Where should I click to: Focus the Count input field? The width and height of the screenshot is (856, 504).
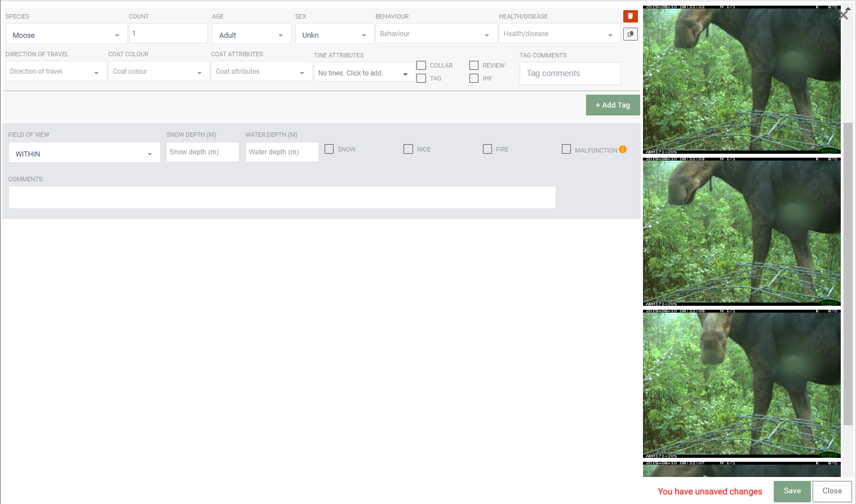(168, 33)
